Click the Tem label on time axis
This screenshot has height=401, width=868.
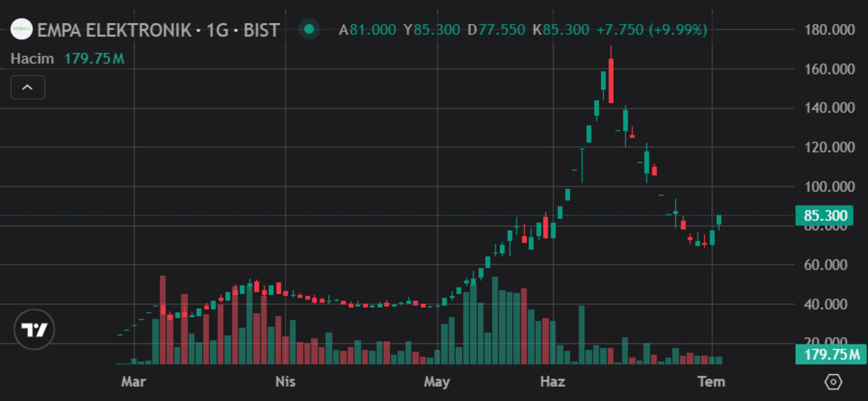[x=710, y=381]
